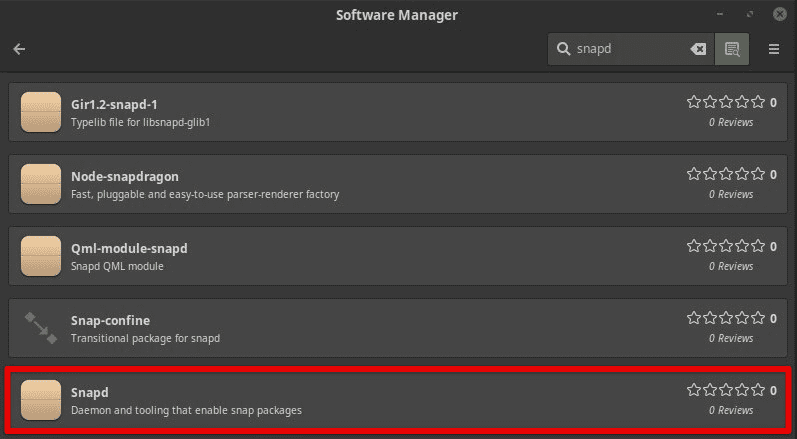Image resolution: width=797 pixels, height=439 pixels.
Task: Click '0 Reviews' for Qml-module-snapd
Action: pyautogui.click(x=731, y=266)
